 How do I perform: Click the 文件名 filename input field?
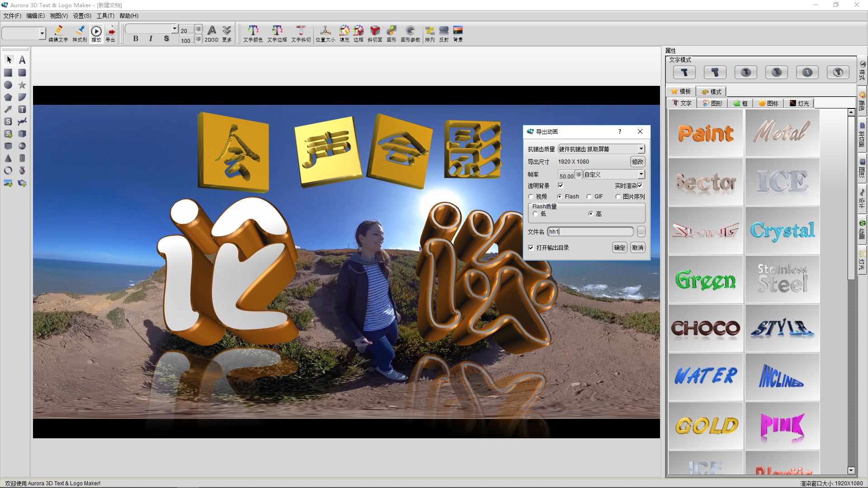pyautogui.click(x=590, y=232)
